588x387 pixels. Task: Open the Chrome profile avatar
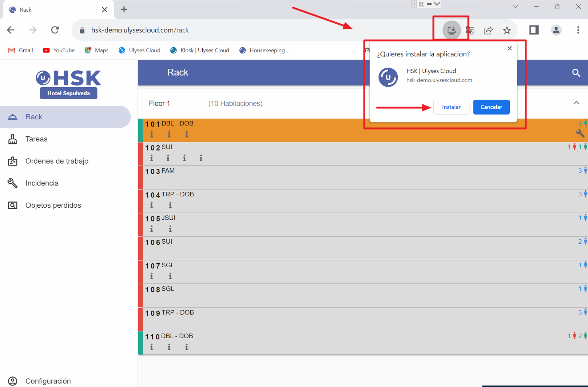click(x=556, y=30)
